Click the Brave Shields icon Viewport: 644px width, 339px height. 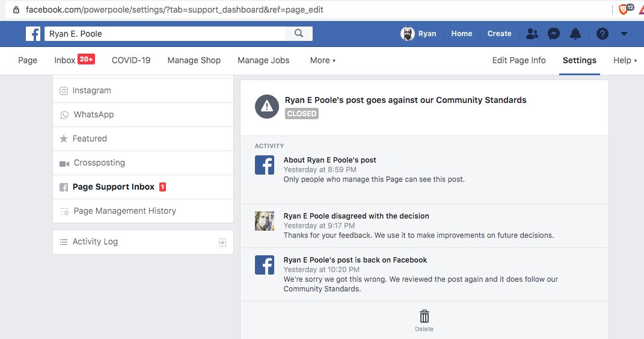[x=623, y=10]
